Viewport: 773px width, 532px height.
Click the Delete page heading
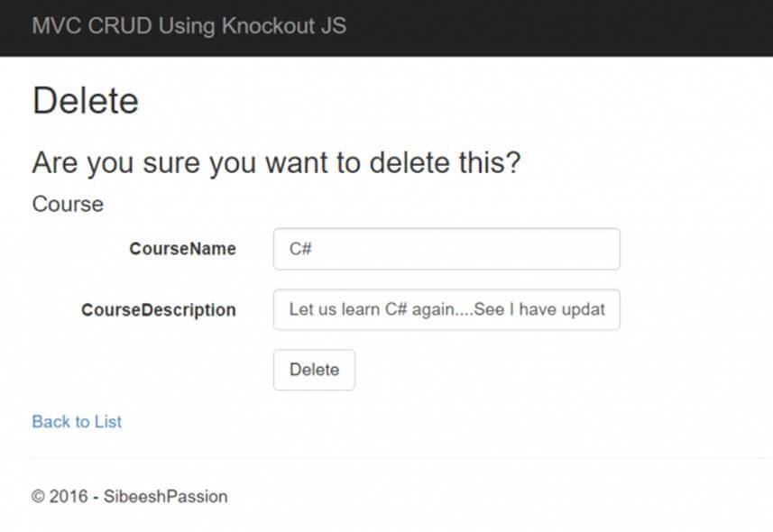(x=85, y=100)
